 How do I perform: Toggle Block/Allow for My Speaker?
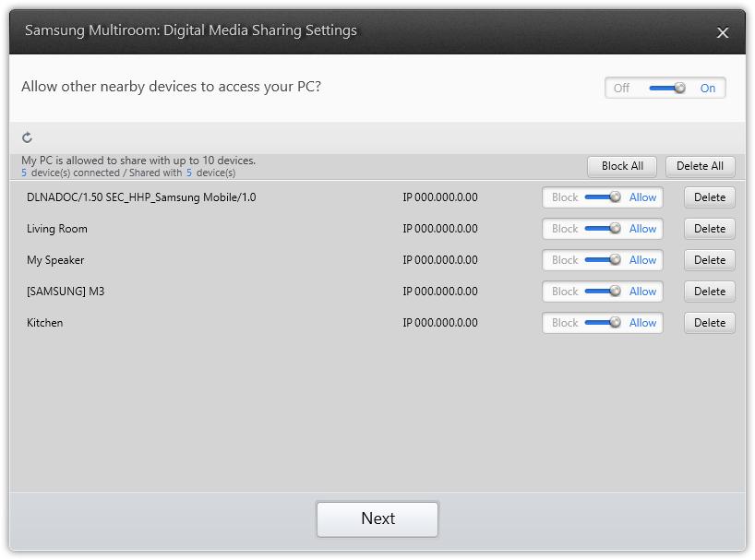[603, 260]
